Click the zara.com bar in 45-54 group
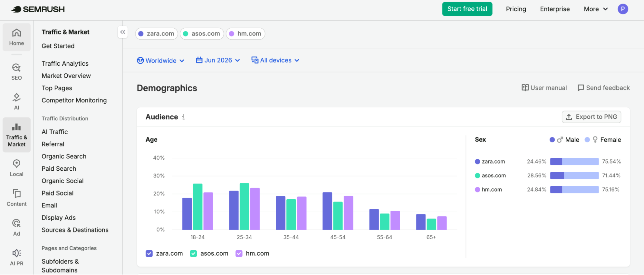Viewport: 644px width, 275px height. pos(327,211)
